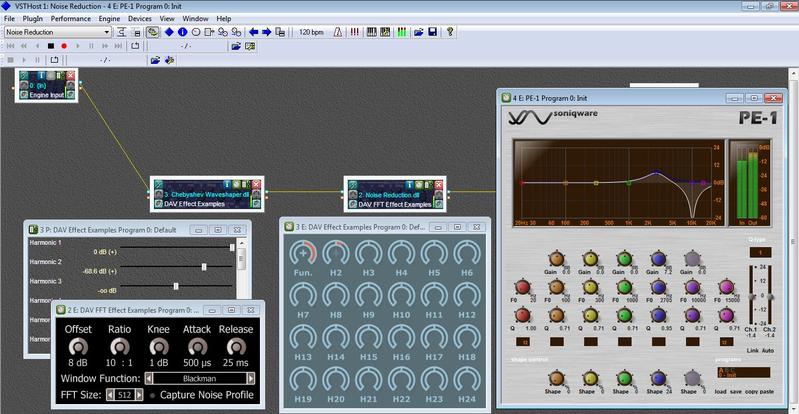Click the red record button

64,46
